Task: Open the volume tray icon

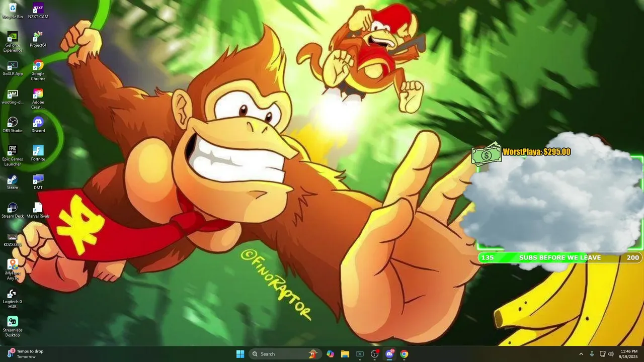Action: 611,354
